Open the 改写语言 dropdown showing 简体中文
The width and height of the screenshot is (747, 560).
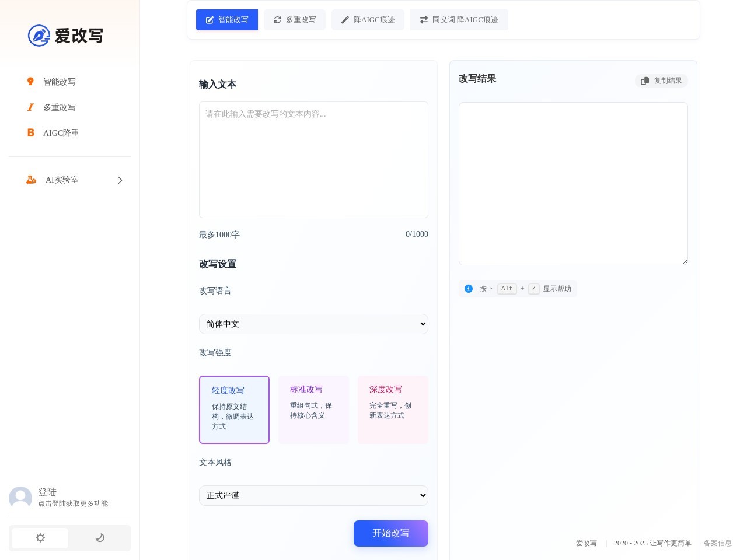(313, 324)
